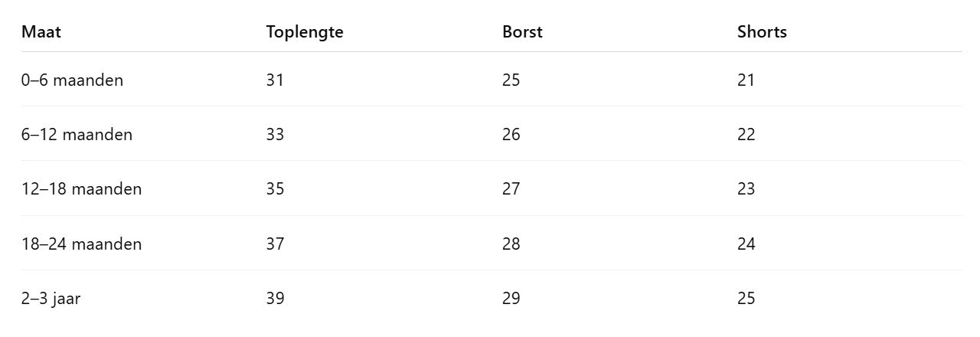This screenshot has width=980, height=337.
Task: Select the 12–18 maanden row label
Action: tap(81, 189)
